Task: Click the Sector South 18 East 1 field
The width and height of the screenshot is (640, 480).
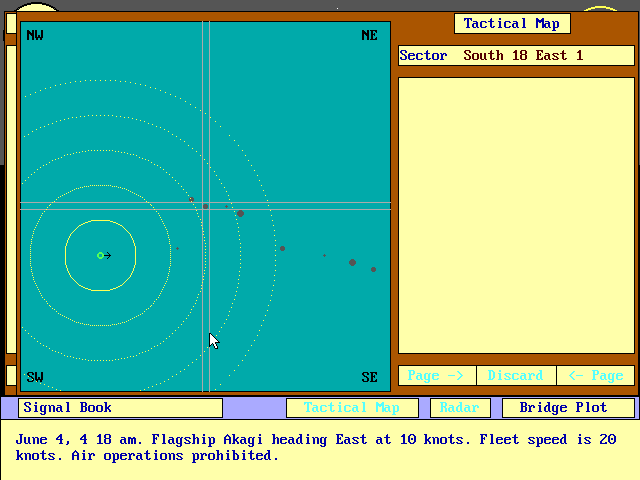Action: point(516,56)
